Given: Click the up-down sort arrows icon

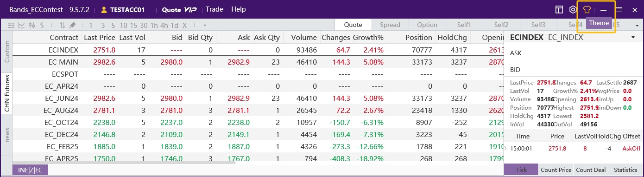Looking at the screenshot, I should click(62, 25).
